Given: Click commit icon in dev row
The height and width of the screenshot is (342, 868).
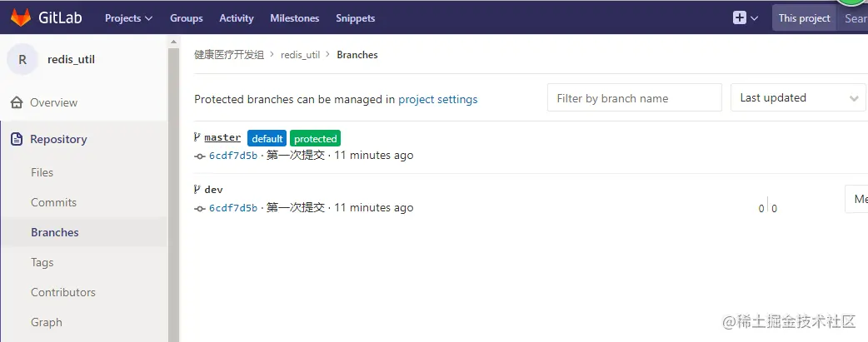Looking at the screenshot, I should [x=200, y=208].
